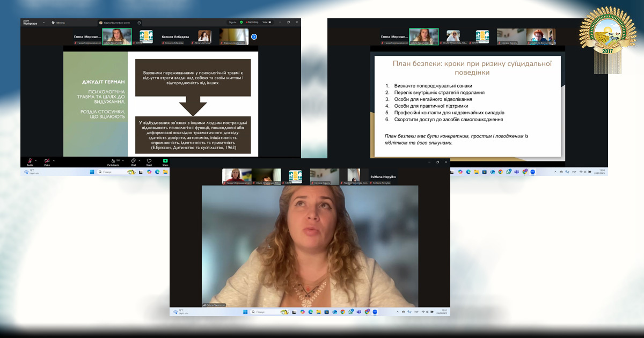644x338 pixels.
Task: Open Participants panel in top-left Zoom window
Action: coord(113,161)
